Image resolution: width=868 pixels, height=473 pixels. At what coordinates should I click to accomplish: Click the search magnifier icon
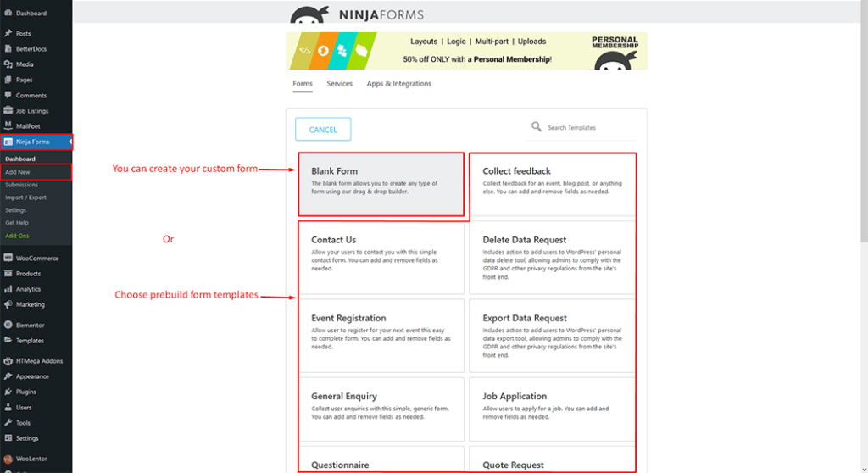[536, 127]
